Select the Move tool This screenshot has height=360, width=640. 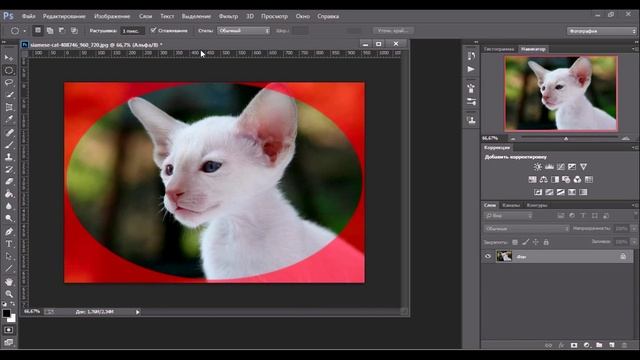[9, 58]
